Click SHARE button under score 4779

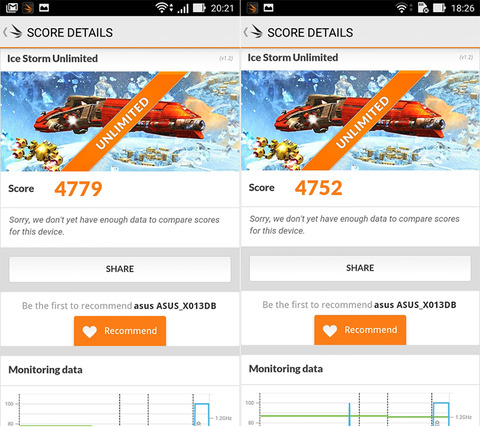tap(120, 269)
